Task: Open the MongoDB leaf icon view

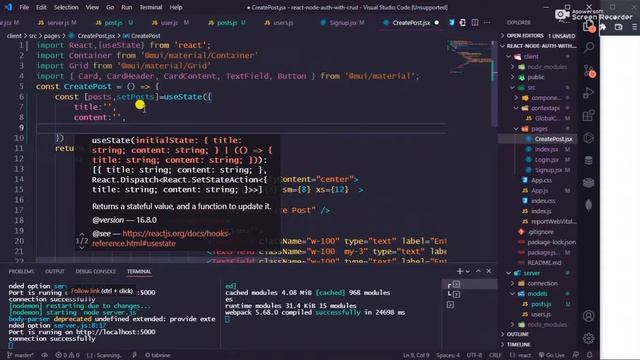Action: coord(589,204)
